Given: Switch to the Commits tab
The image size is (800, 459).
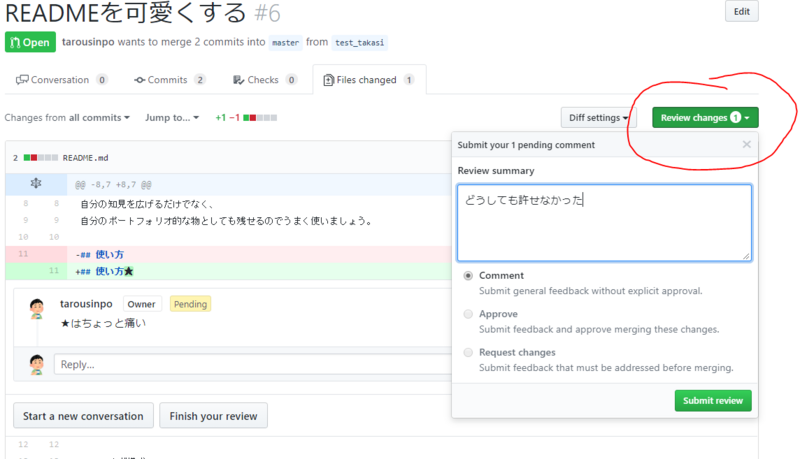Looking at the screenshot, I should coord(169,80).
